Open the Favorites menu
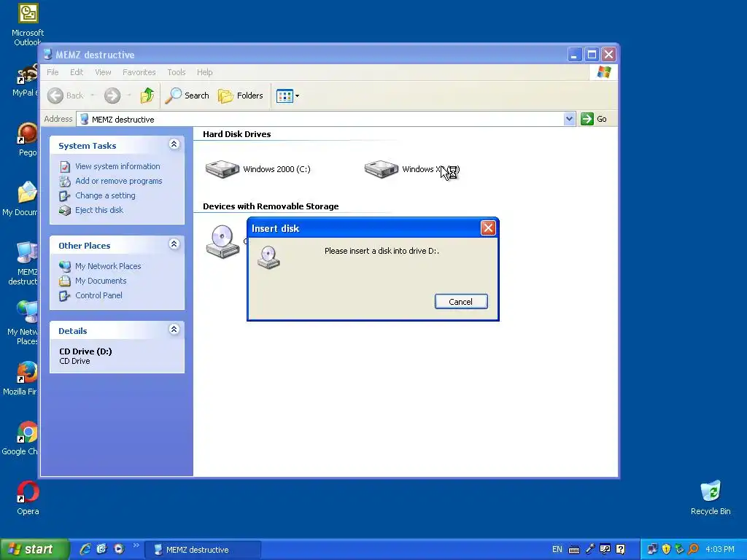This screenshot has width=747, height=560. (x=139, y=72)
